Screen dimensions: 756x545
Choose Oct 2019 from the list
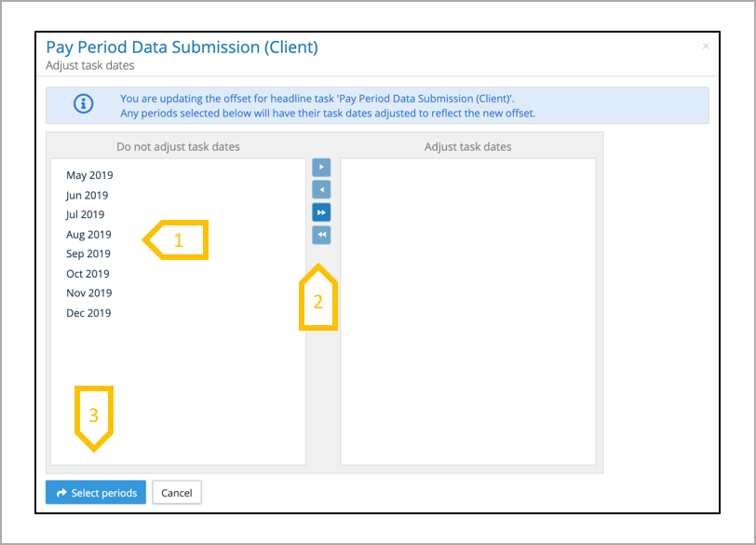pos(88,274)
